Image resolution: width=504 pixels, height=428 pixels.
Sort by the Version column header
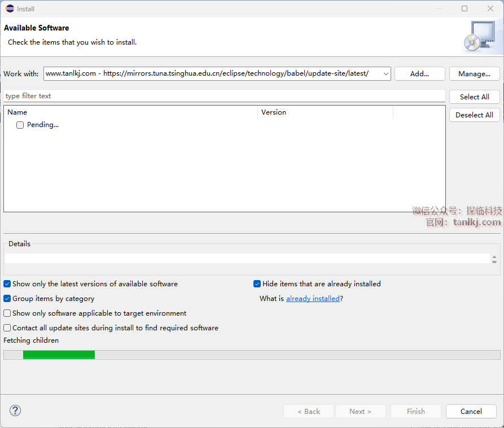coord(325,112)
